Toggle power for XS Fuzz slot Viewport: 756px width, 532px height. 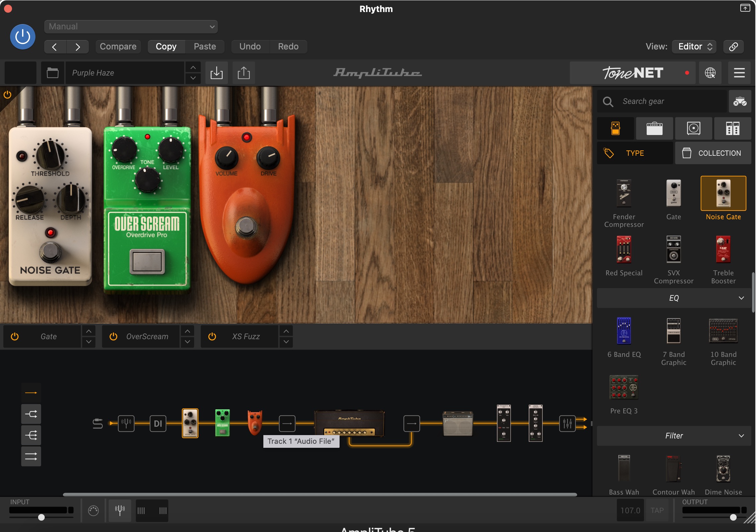[x=212, y=337]
